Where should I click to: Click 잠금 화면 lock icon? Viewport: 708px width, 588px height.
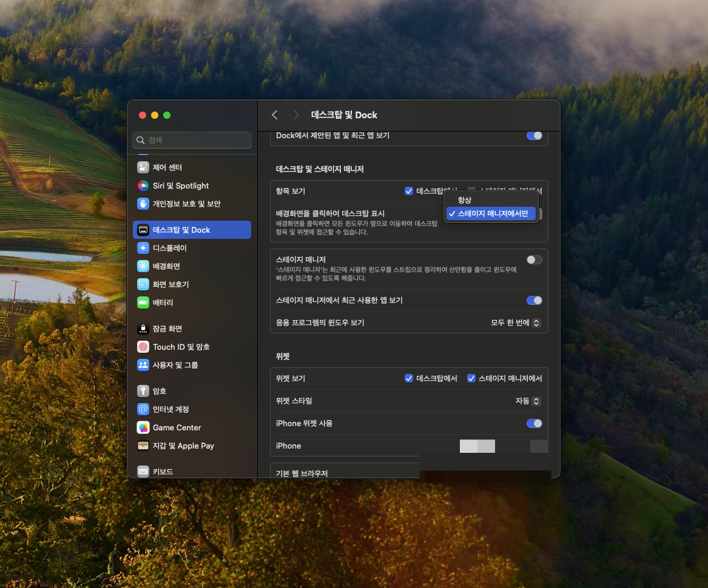(x=143, y=329)
